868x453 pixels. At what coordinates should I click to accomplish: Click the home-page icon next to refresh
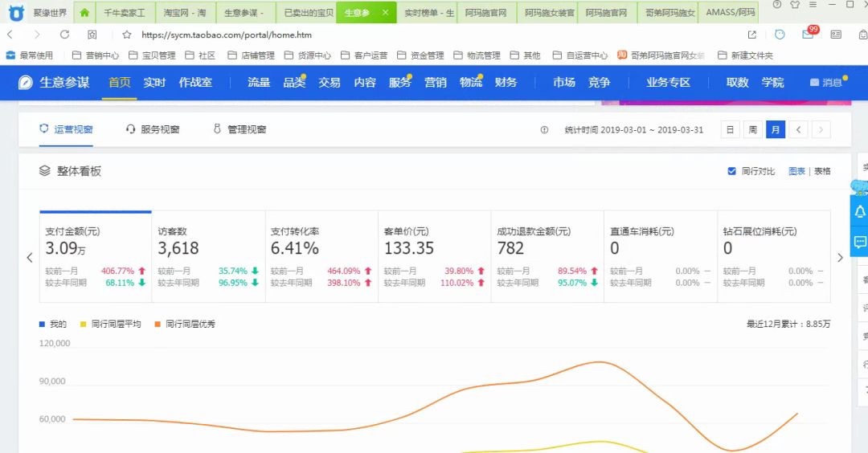[x=92, y=35]
